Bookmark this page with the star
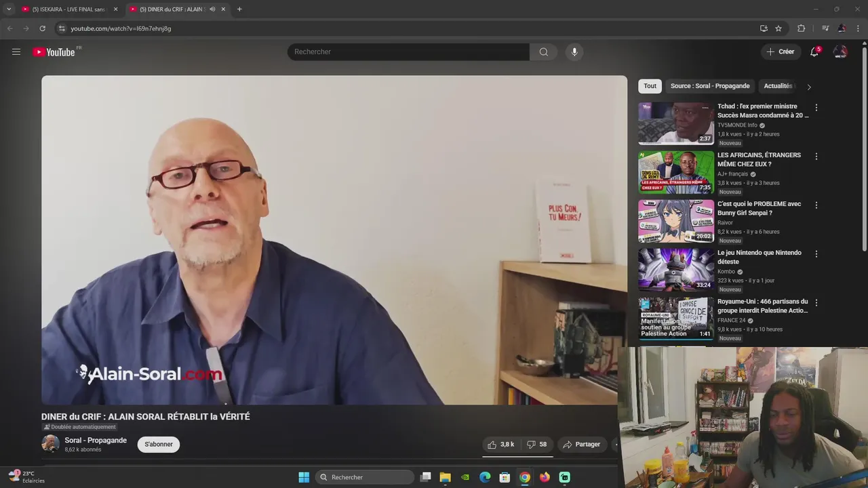The width and height of the screenshot is (868, 488). (778, 28)
